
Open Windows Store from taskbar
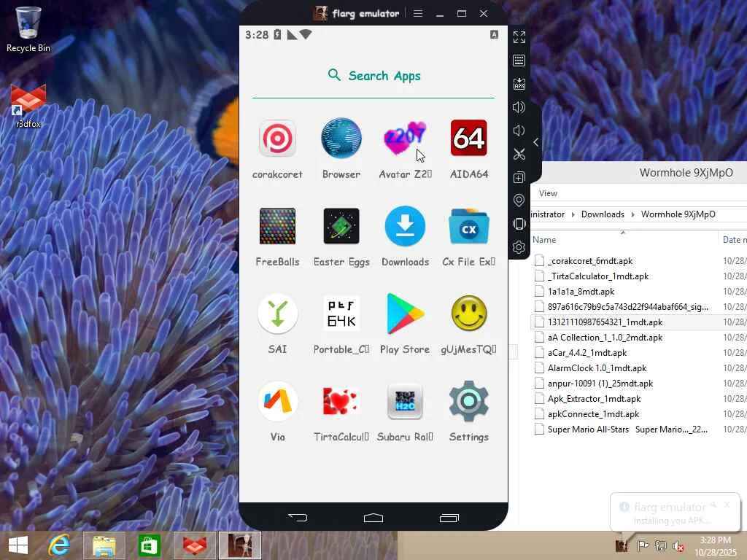[x=149, y=545]
